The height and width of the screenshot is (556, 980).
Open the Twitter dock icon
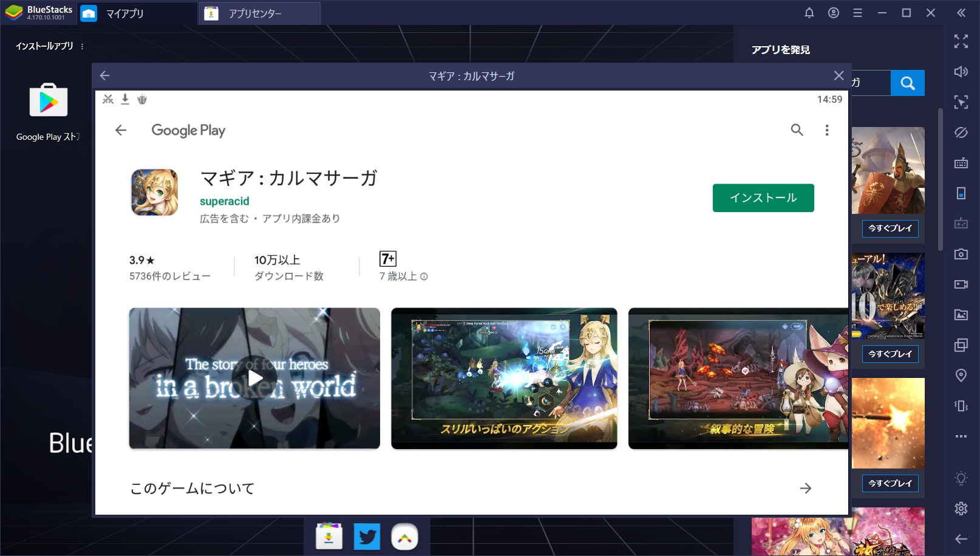pyautogui.click(x=367, y=537)
